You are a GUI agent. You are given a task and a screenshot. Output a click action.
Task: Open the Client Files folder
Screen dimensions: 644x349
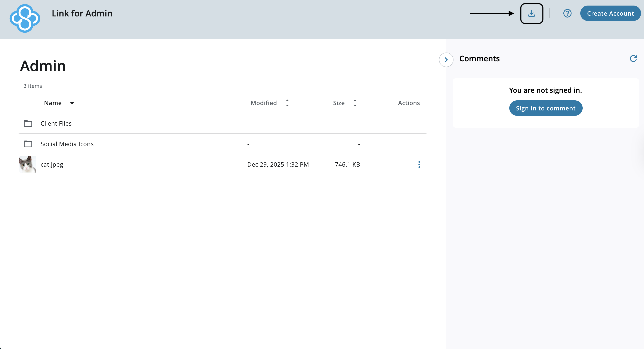click(x=56, y=123)
